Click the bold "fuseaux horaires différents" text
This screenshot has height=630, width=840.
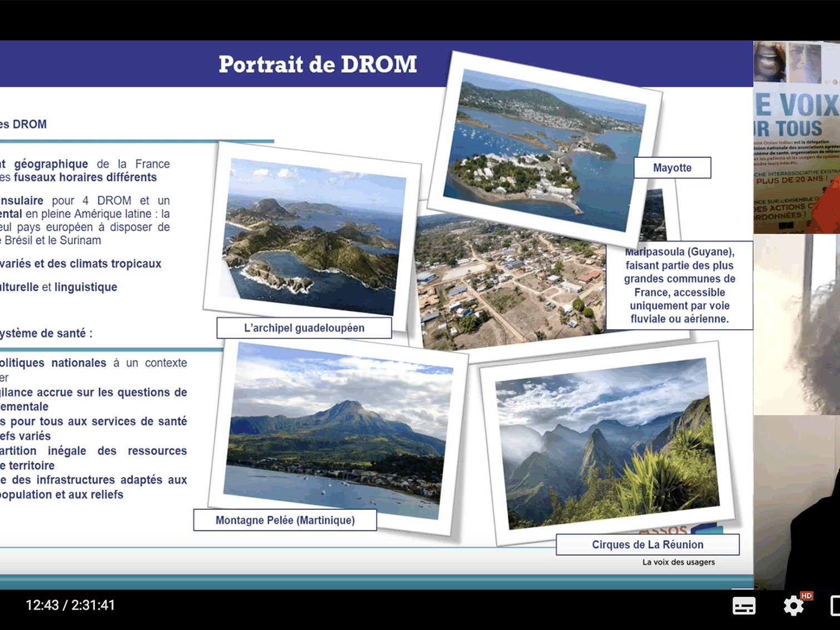click(85, 177)
